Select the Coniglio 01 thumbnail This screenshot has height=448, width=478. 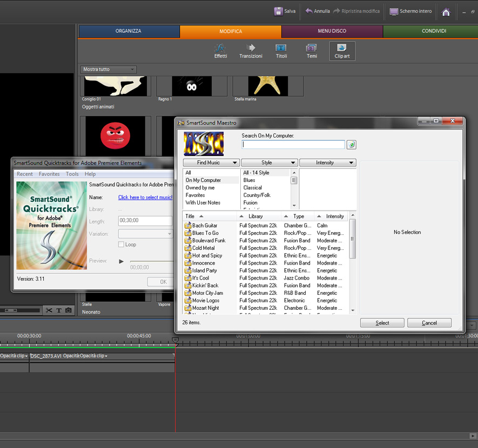115,86
